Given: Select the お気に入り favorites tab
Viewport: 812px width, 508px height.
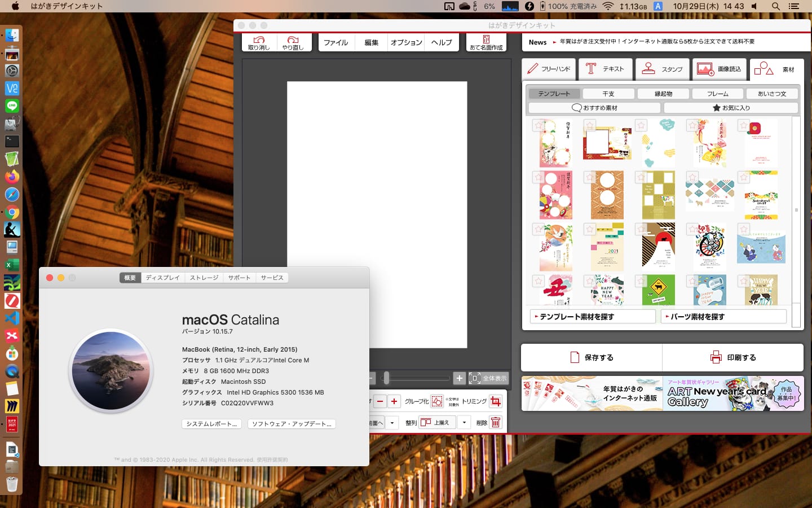Looking at the screenshot, I should tap(731, 108).
